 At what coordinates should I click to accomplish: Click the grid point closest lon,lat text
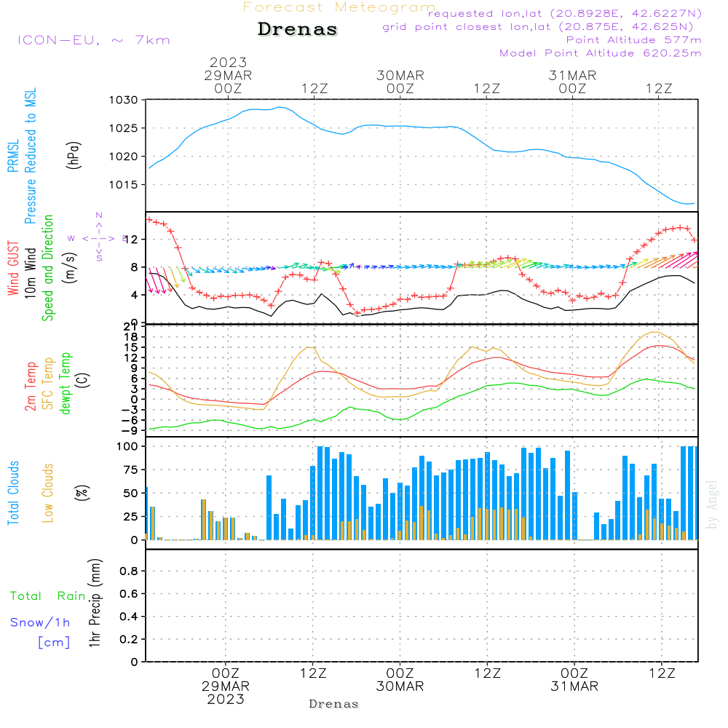point(542,27)
